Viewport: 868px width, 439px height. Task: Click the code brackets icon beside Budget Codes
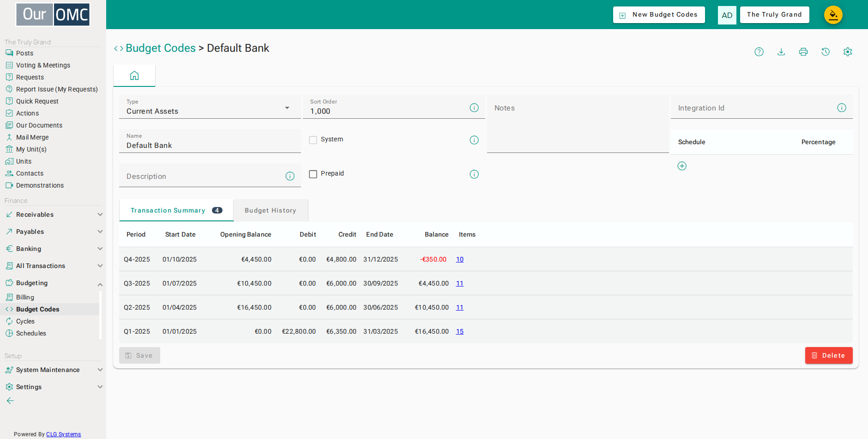point(119,49)
